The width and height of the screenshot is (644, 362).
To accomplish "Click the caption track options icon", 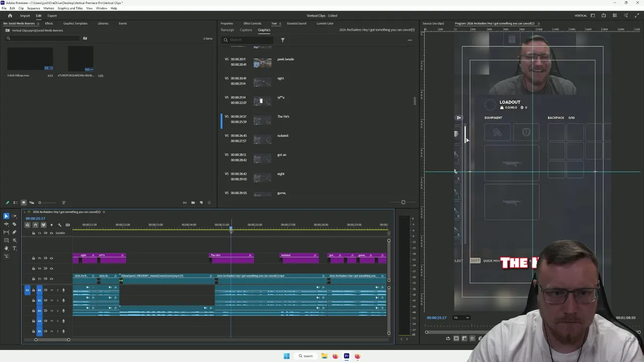I will [x=67, y=225].
